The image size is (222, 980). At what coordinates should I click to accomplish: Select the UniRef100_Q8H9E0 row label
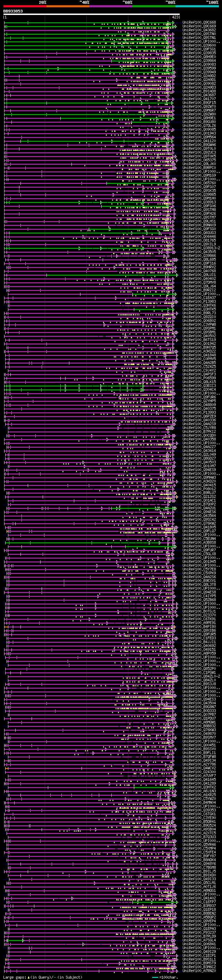(x=199, y=57)
